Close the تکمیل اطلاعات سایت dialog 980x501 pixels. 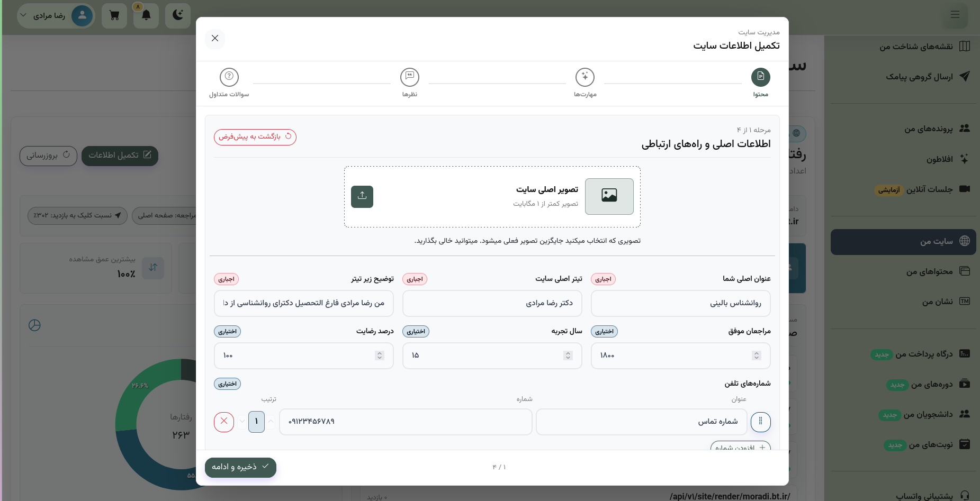point(215,38)
